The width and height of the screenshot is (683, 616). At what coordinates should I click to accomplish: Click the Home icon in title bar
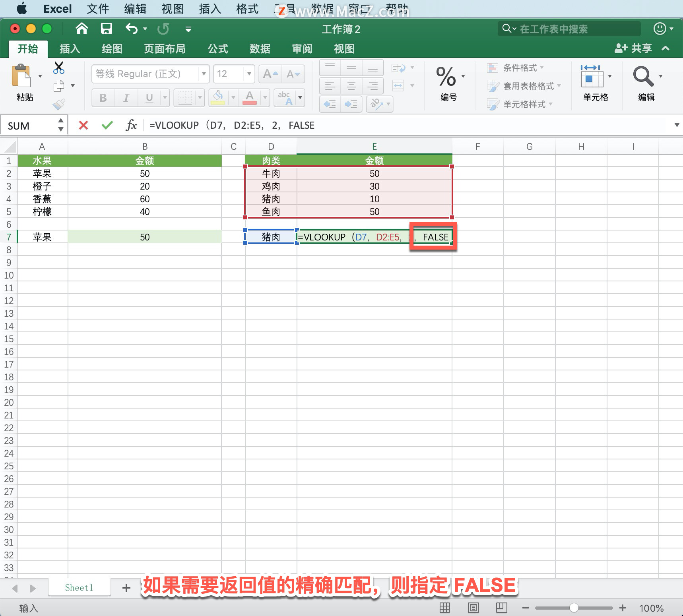coord(81,29)
